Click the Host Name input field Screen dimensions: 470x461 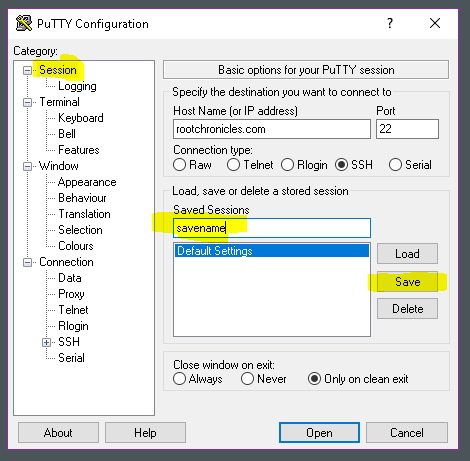(x=272, y=129)
